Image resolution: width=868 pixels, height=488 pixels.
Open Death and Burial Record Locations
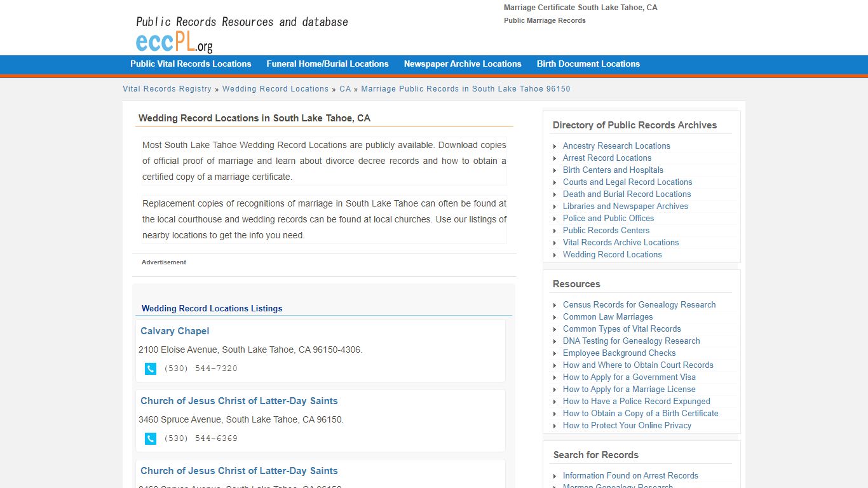click(627, 194)
